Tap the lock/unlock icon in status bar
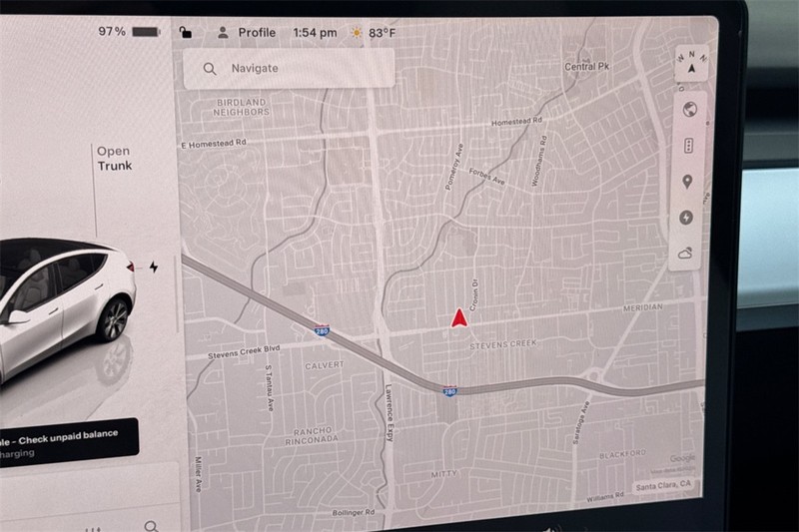This screenshot has height=532, width=799. click(186, 33)
